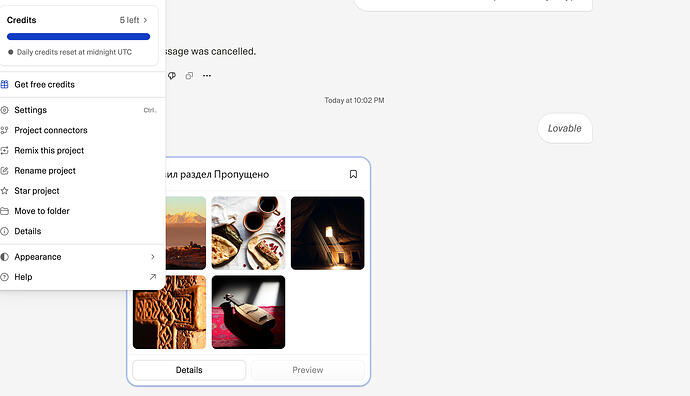Click the Settings gear icon

pos(4,110)
